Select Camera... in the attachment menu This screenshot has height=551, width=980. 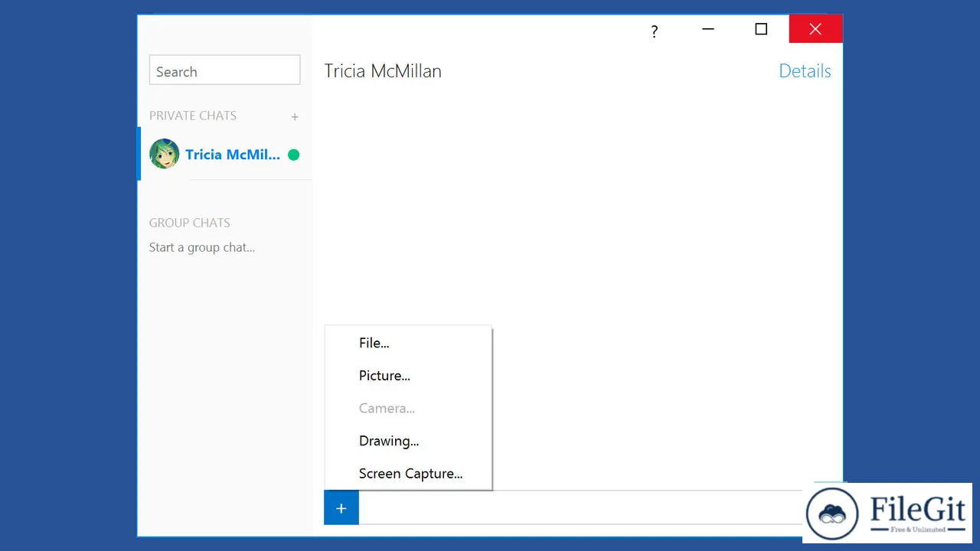coord(408,409)
